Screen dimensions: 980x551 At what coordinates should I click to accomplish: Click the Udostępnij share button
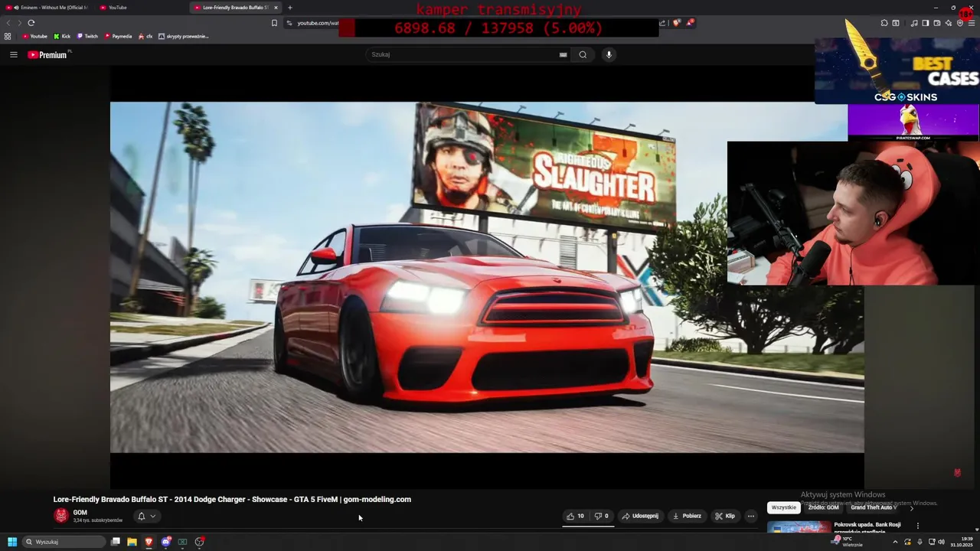tap(640, 516)
